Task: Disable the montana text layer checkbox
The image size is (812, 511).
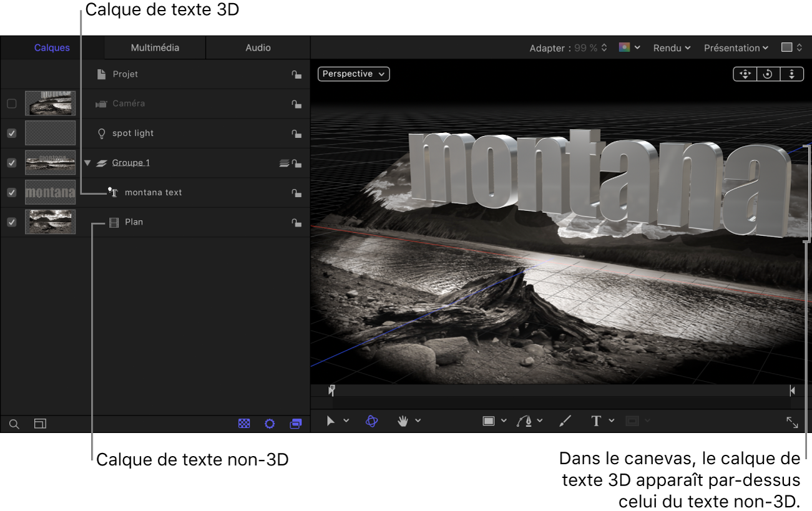Action: click(x=11, y=192)
